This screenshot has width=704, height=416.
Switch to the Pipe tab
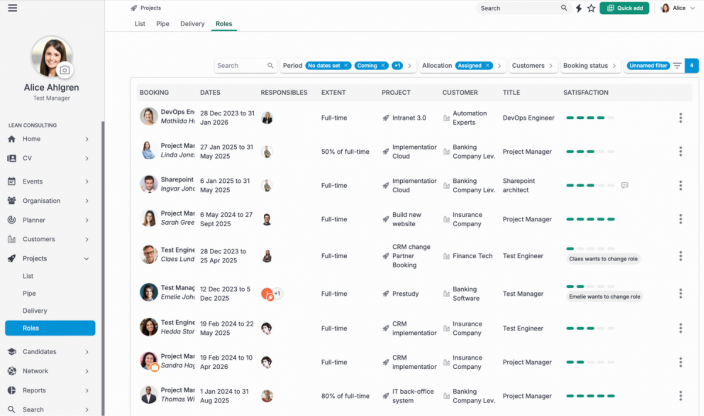[x=162, y=23]
